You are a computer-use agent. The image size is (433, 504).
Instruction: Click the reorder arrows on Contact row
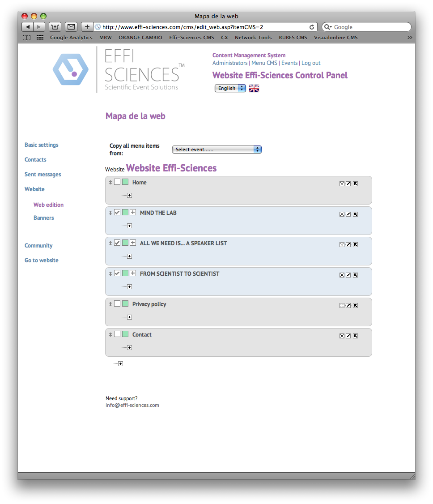[x=110, y=335]
